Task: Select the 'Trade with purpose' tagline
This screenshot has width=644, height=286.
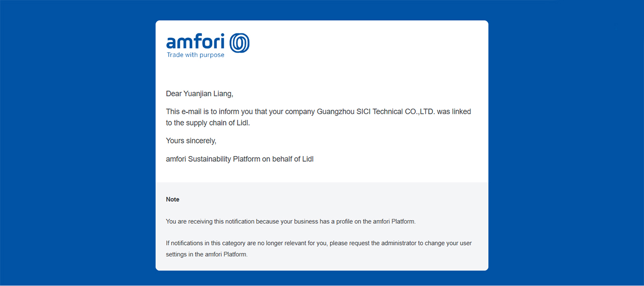Action: pyautogui.click(x=196, y=55)
